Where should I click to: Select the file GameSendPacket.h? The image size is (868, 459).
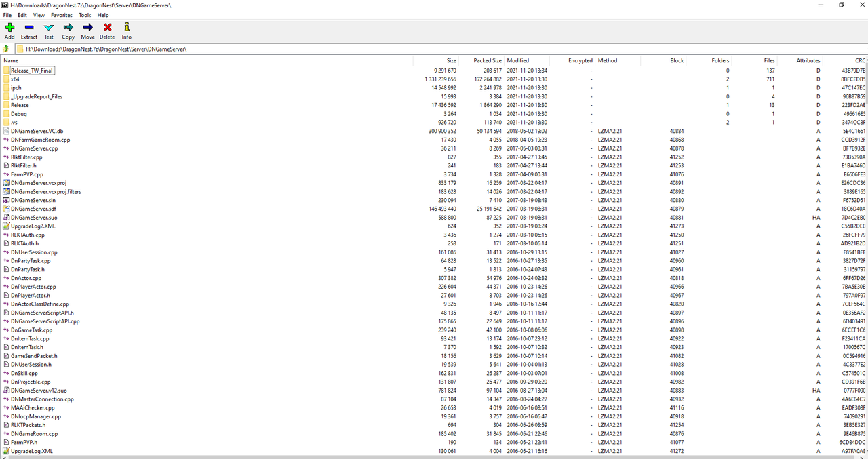[x=34, y=356]
